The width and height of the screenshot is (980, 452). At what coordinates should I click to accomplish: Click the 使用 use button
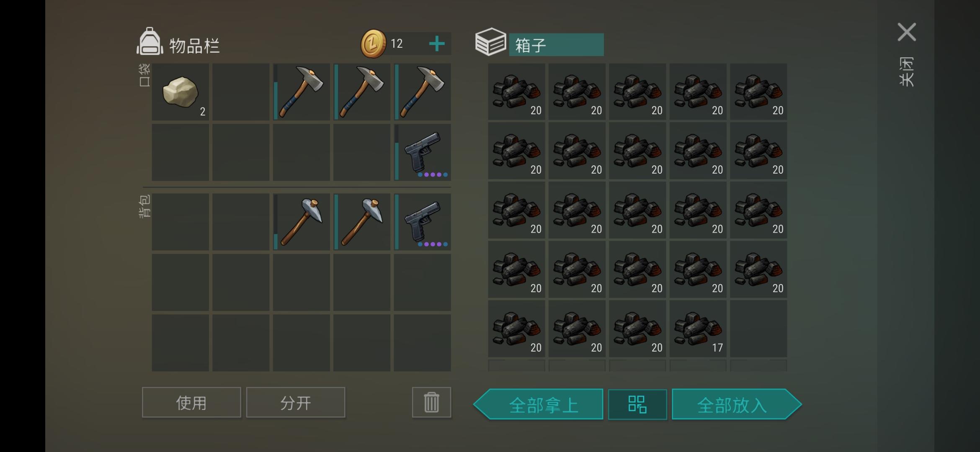click(x=191, y=402)
